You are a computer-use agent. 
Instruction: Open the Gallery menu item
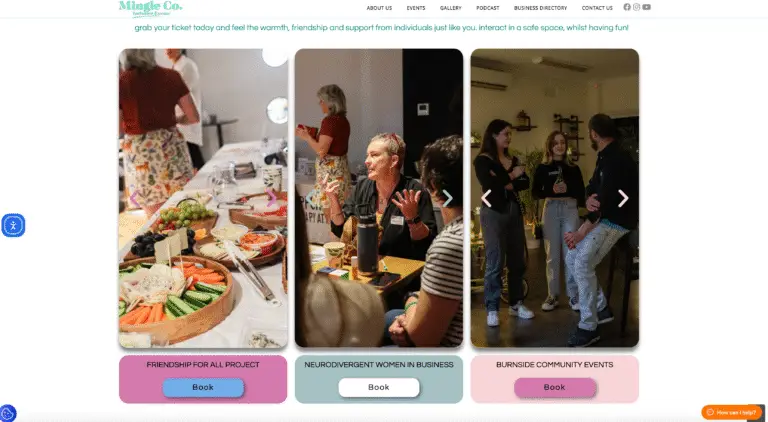click(451, 8)
